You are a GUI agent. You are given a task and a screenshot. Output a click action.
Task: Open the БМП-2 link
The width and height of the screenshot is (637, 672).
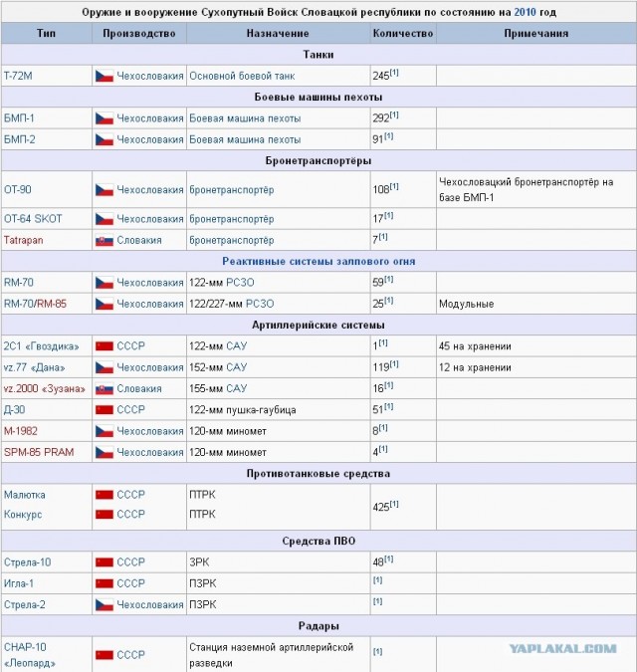(x=19, y=139)
